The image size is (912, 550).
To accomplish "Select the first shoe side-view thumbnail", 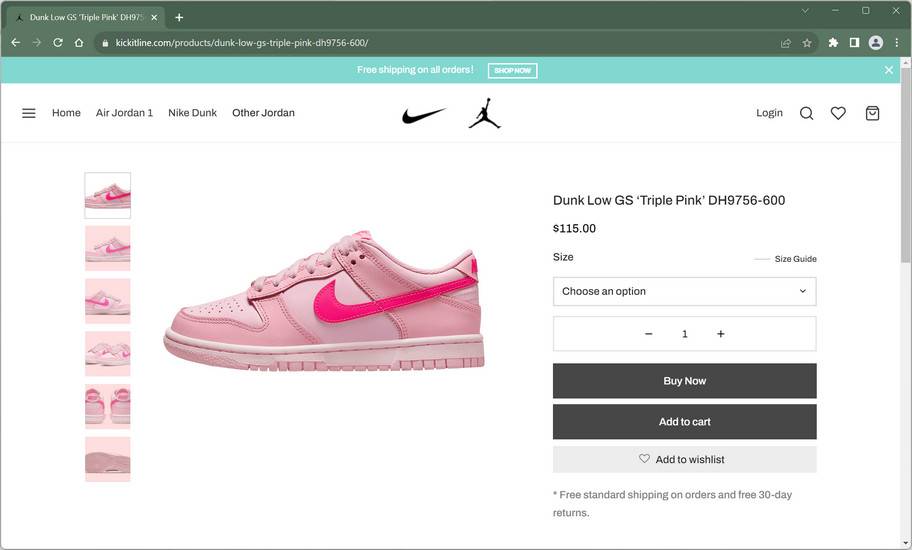I will [108, 195].
